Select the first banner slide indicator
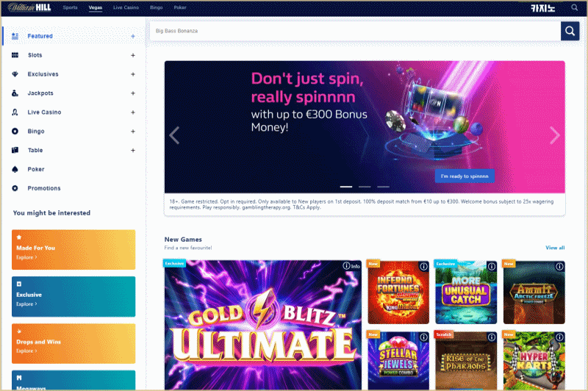This screenshot has width=588, height=391. tap(346, 187)
